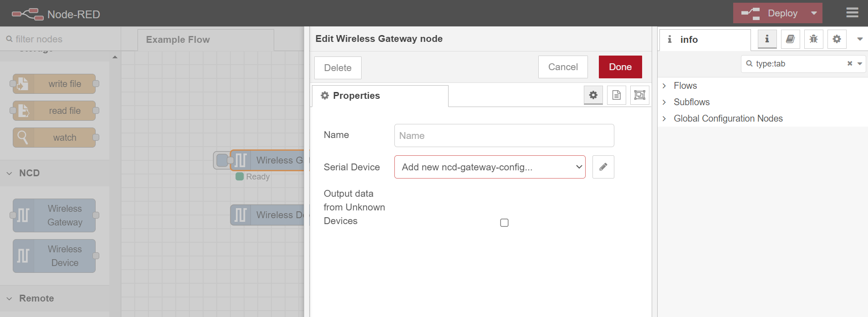The height and width of the screenshot is (317, 868).
Task: Open the hamburger main menu
Action: coord(852,13)
